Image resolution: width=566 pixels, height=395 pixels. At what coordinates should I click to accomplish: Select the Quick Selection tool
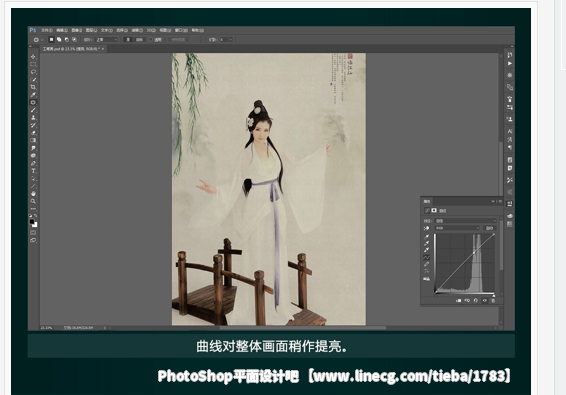coord(33,79)
